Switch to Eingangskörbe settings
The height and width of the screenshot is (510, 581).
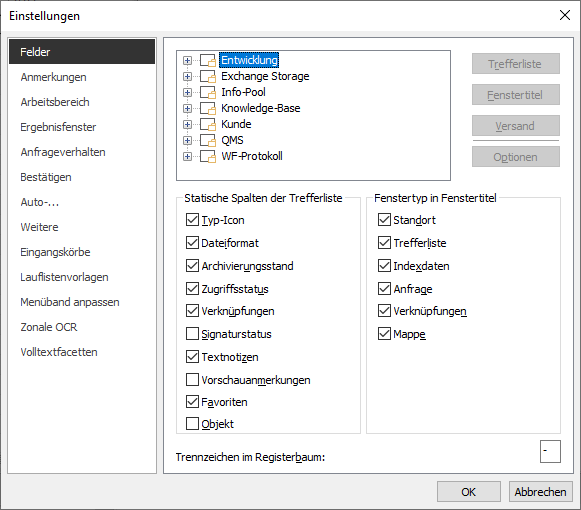82,252
